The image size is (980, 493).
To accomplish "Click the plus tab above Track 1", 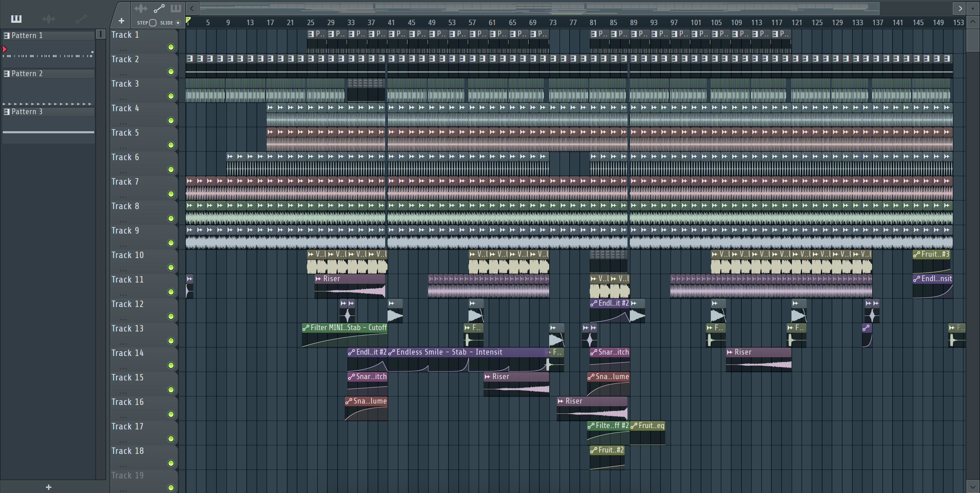I will (121, 21).
